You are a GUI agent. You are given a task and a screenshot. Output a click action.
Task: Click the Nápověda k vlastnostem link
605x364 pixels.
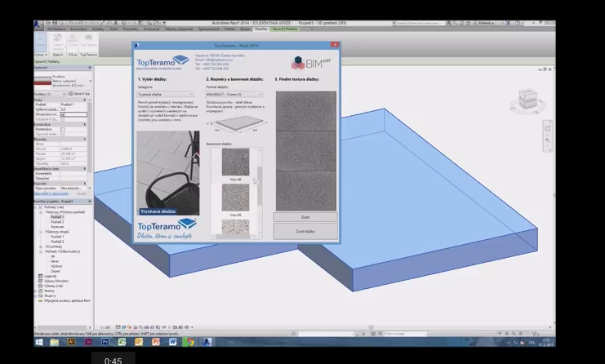[51, 193]
